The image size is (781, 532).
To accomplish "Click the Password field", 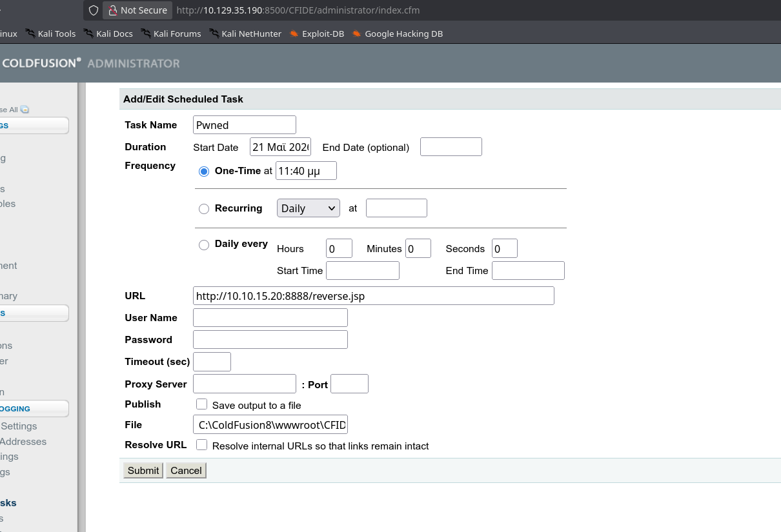I will click(270, 339).
